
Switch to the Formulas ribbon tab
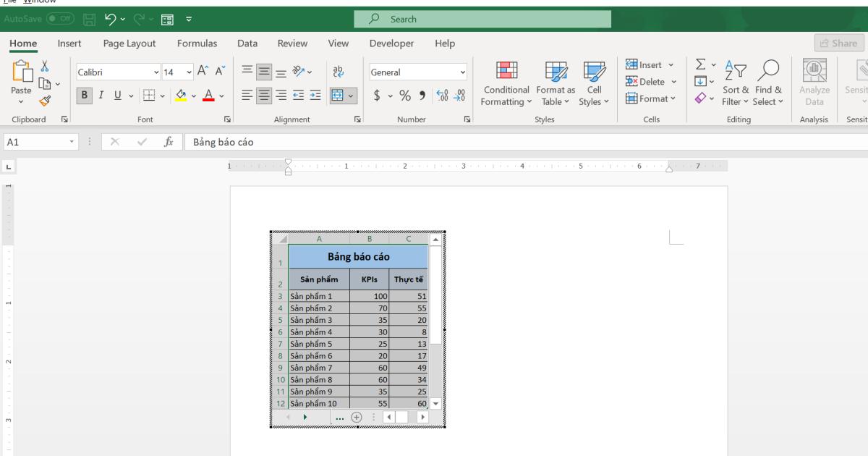point(197,43)
